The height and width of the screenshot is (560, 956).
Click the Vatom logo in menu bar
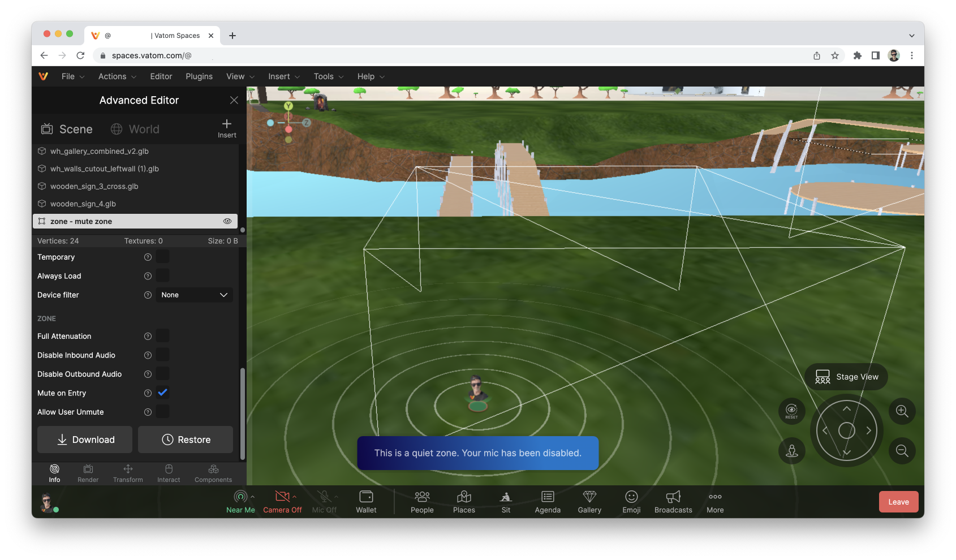(44, 76)
